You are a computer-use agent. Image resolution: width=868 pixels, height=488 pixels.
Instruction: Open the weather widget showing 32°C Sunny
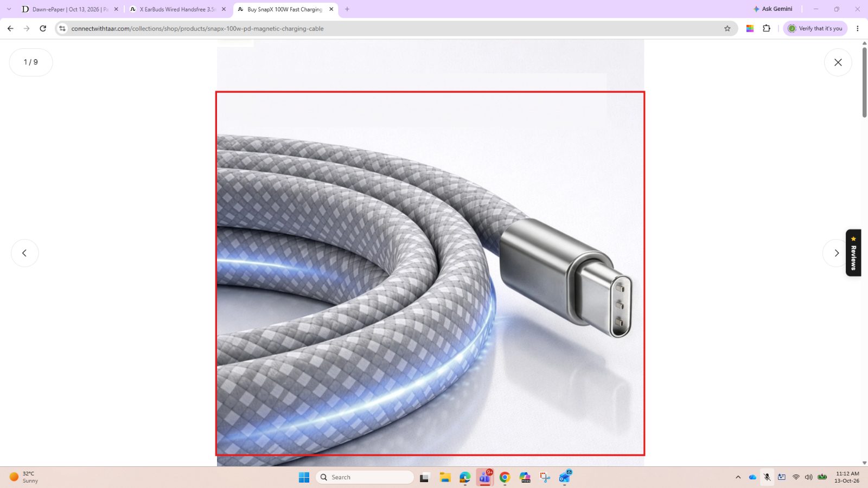point(24,477)
